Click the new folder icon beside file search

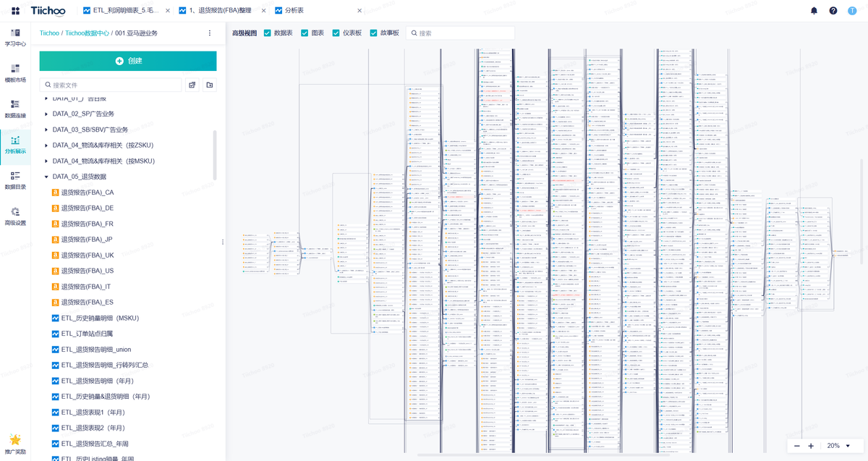[210, 85]
